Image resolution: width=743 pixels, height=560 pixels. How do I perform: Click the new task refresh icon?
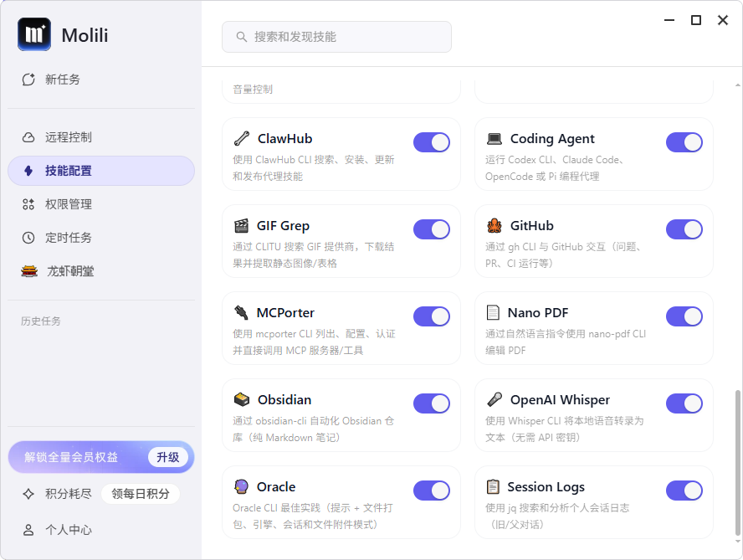tap(28, 80)
